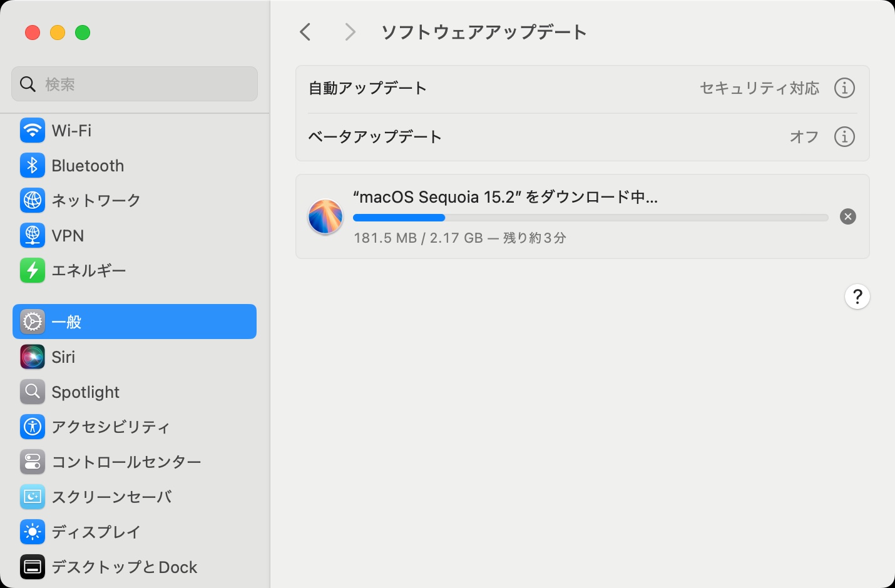Click the Wi-Fi icon in sidebar

tap(32, 131)
